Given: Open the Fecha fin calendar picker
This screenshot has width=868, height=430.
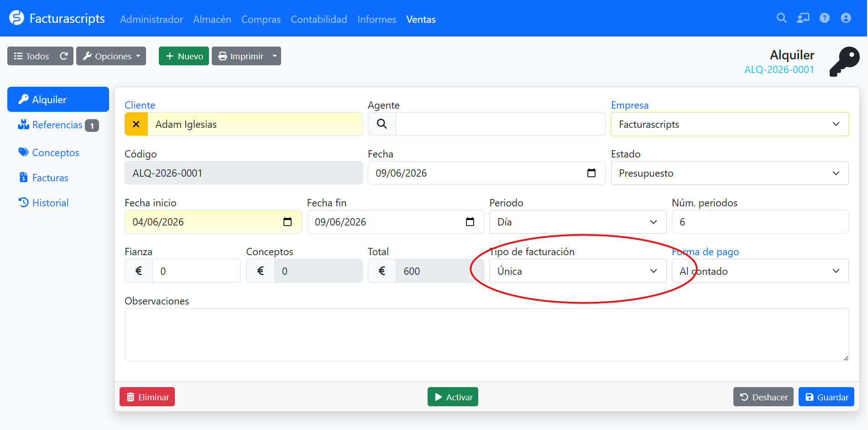Looking at the screenshot, I should pos(470,222).
